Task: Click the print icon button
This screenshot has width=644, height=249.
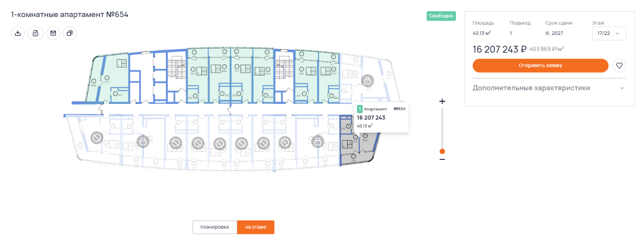Action: [36, 33]
